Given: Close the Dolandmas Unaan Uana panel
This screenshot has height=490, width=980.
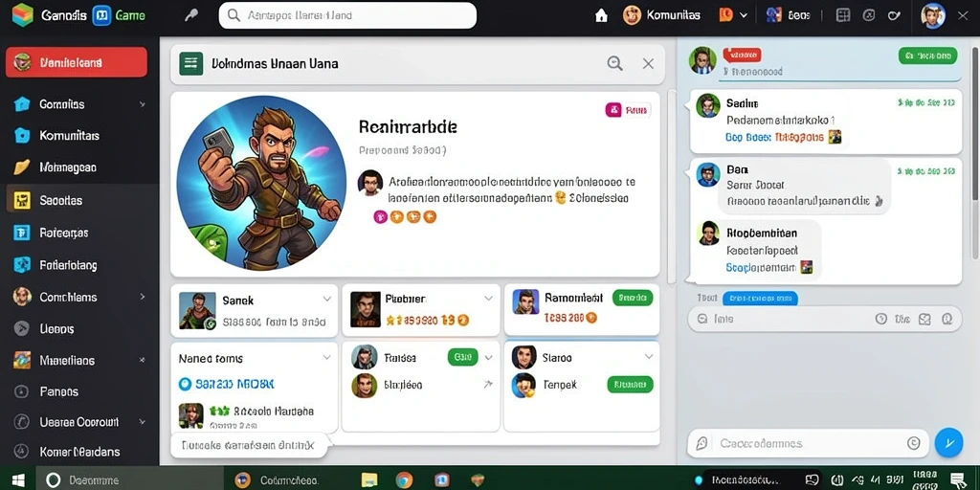Looking at the screenshot, I should click(648, 63).
